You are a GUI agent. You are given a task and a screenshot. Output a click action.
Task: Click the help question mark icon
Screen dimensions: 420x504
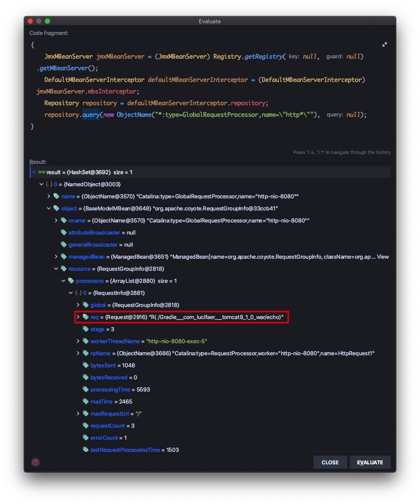[35, 462]
